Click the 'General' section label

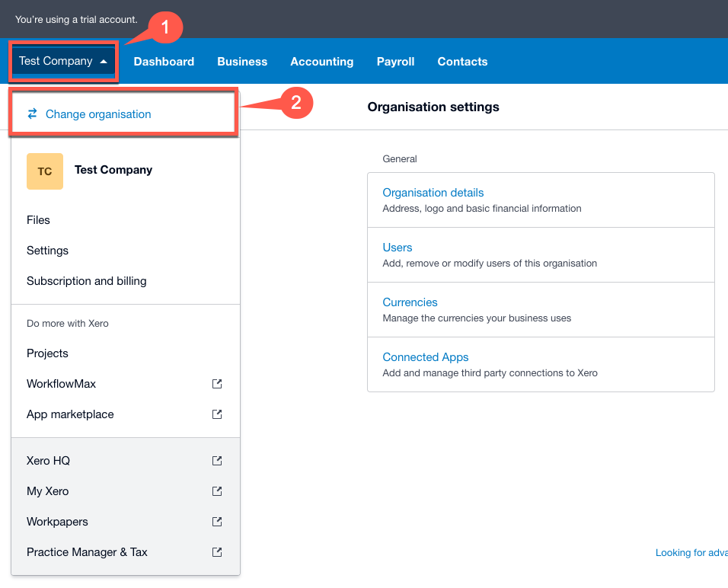(x=400, y=159)
